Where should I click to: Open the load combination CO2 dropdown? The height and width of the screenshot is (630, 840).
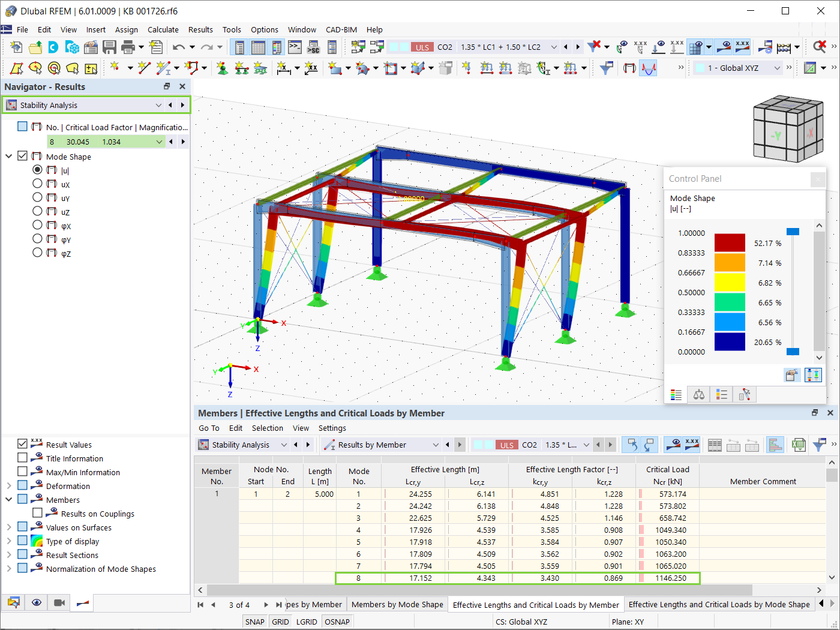click(x=554, y=47)
